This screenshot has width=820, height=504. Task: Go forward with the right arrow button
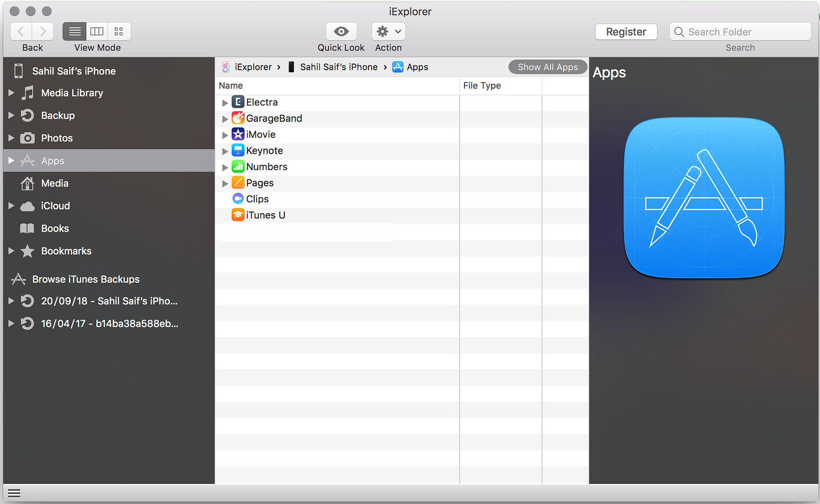pos(43,31)
